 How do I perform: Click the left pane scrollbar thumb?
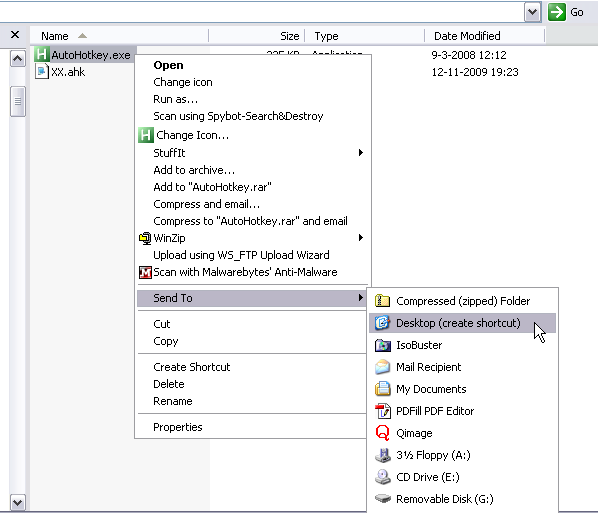tap(18, 101)
